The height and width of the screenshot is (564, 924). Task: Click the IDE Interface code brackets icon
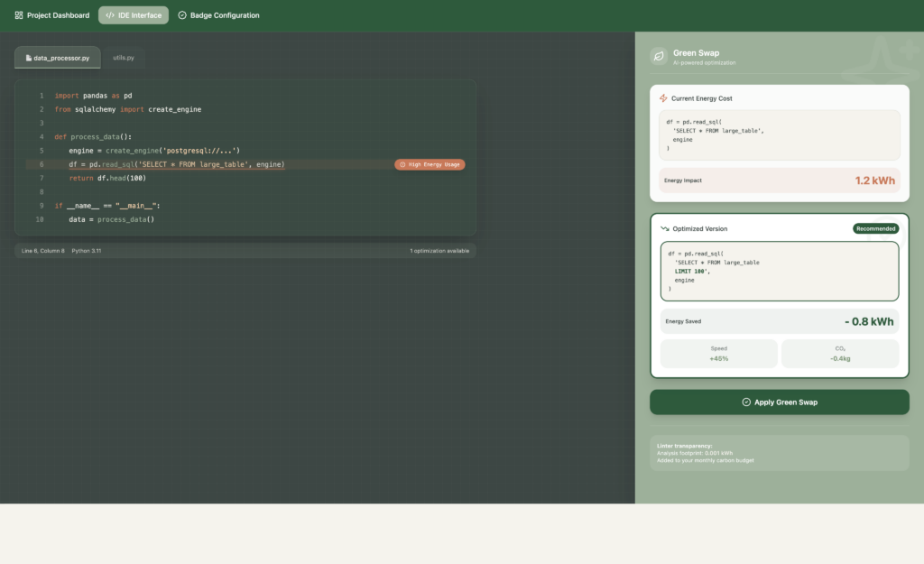pyautogui.click(x=109, y=15)
